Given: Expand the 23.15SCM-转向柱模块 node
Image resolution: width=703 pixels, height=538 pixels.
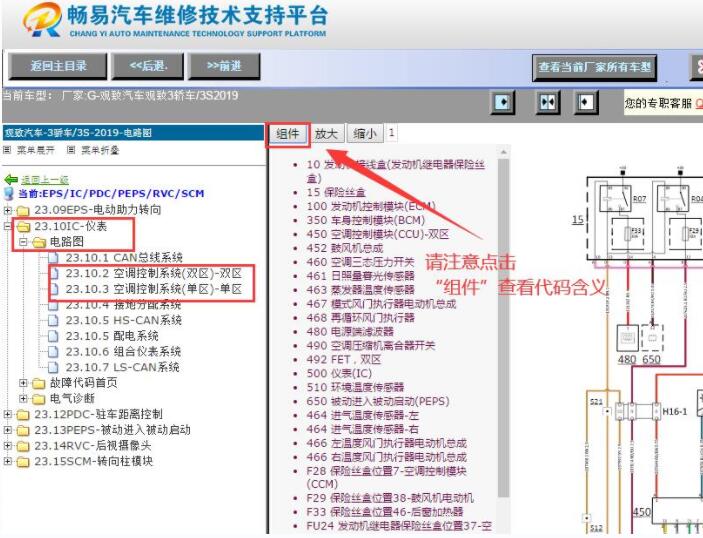Looking at the screenshot, I should click(8, 461).
